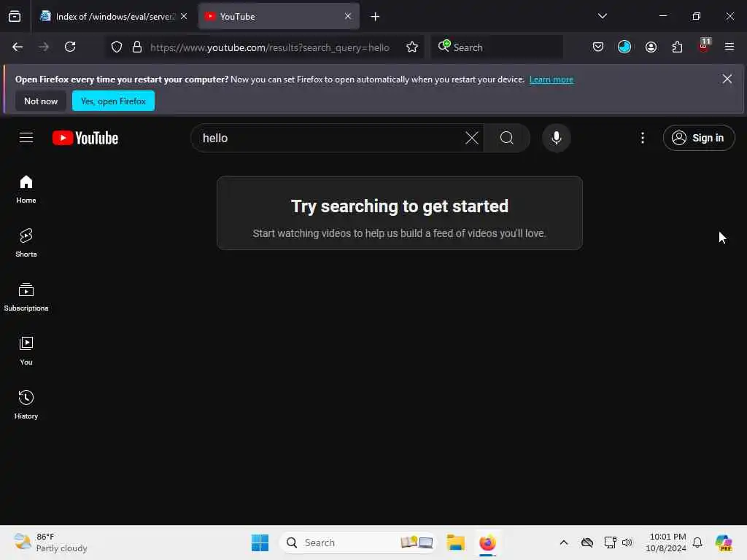Viewport: 747px width, 560px height.
Task: Open the weather widget
Action: [50, 542]
